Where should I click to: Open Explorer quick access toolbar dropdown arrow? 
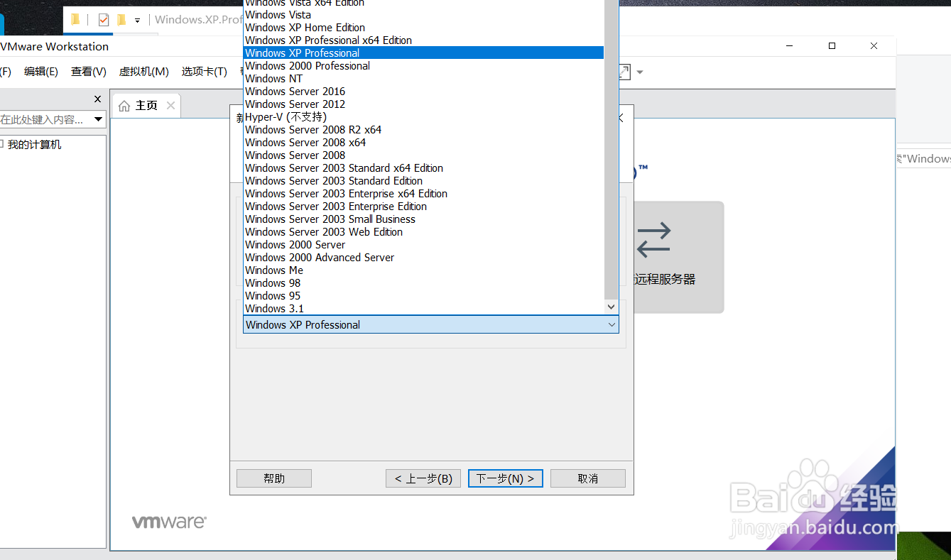(137, 21)
